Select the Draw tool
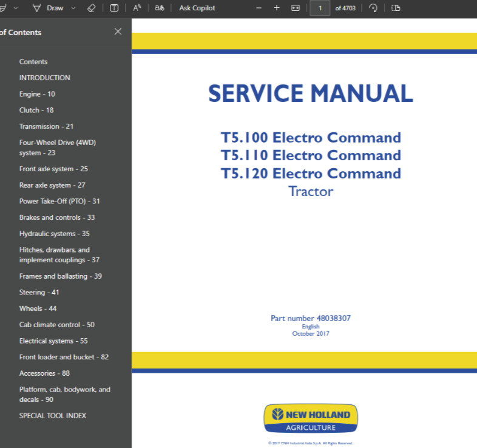 [48, 8]
